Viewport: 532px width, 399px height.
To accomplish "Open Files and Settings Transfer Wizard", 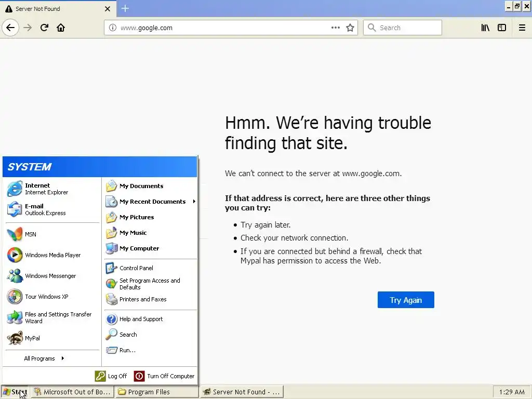I will (x=52, y=317).
